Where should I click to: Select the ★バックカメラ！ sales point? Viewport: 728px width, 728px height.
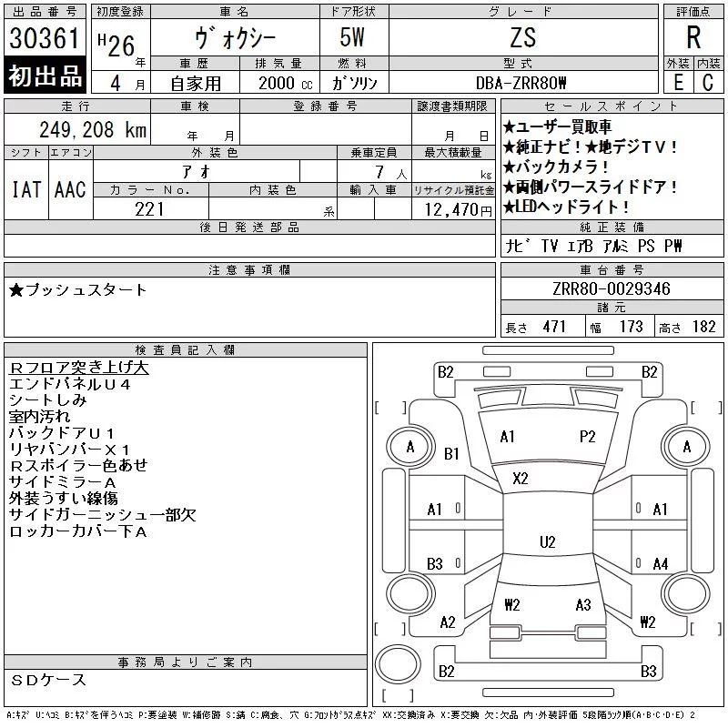tap(556, 167)
